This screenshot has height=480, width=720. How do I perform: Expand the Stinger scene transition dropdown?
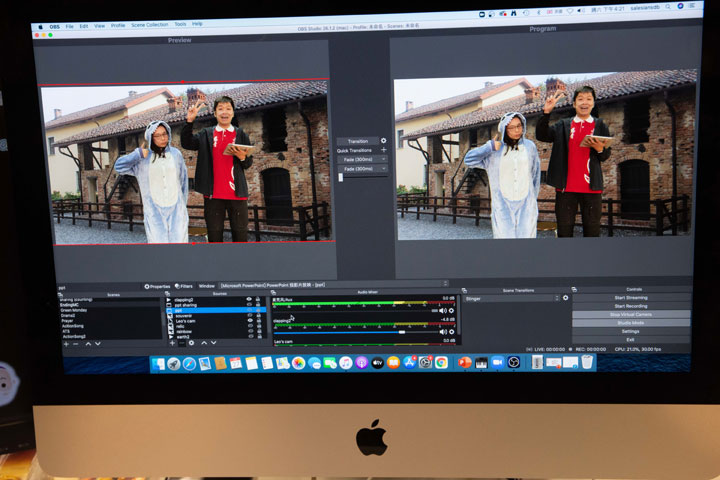pyautogui.click(x=511, y=298)
